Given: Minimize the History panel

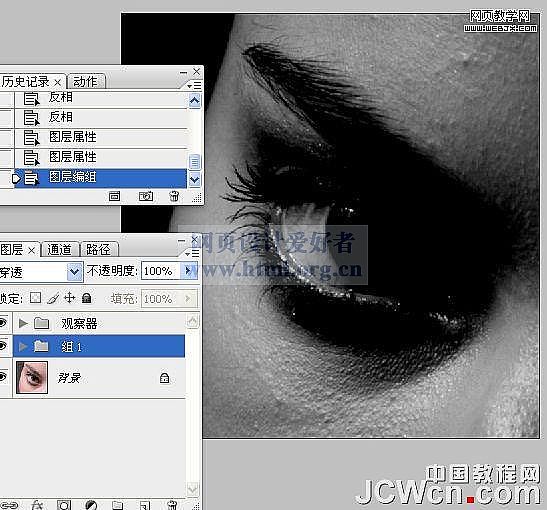Looking at the screenshot, I should (183, 73).
